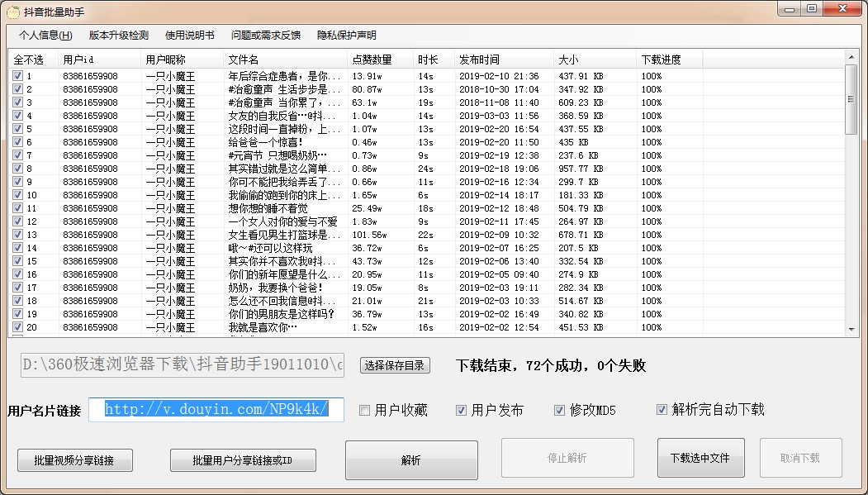Open 问题或需求反馈 menu
Viewport: 868px width, 495px height.
[x=266, y=36]
